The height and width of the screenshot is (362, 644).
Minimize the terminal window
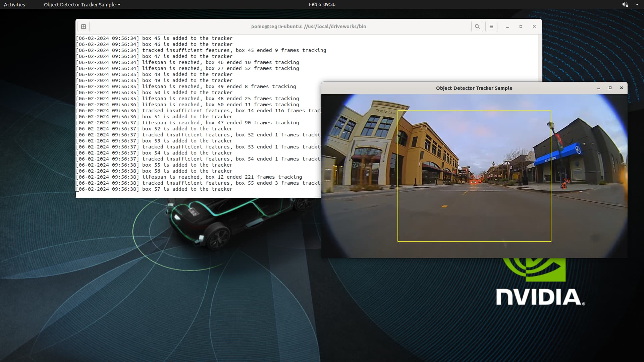click(x=507, y=26)
